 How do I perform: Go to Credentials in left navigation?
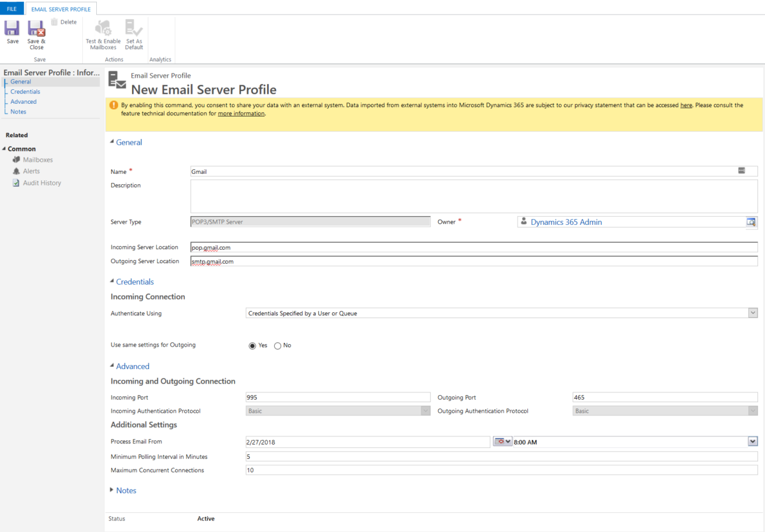[25, 92]
